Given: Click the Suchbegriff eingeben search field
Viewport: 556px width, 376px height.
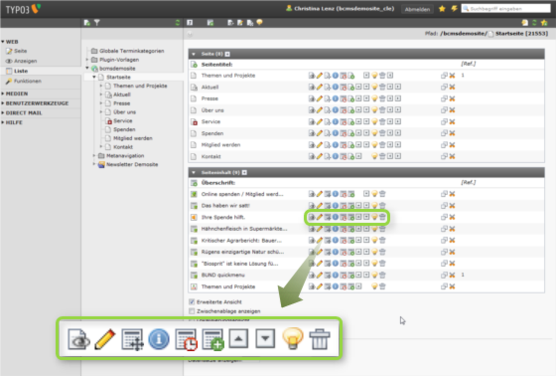Looking at the screenshot, I should click(506, 9).
